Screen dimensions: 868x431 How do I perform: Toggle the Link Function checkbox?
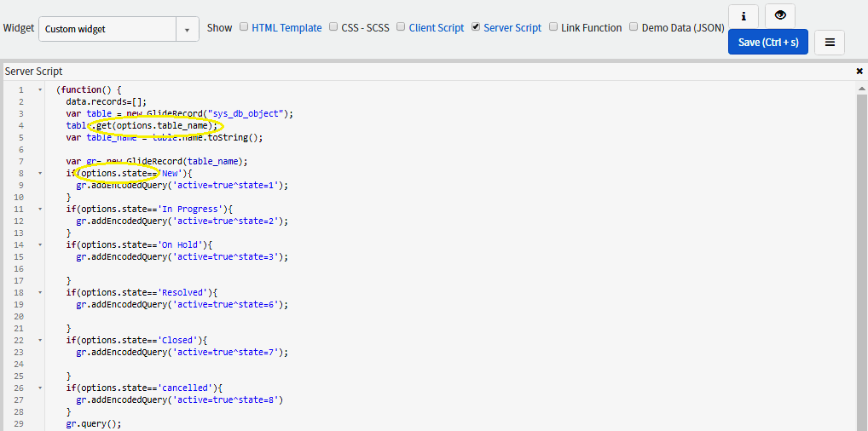(553, 27)
